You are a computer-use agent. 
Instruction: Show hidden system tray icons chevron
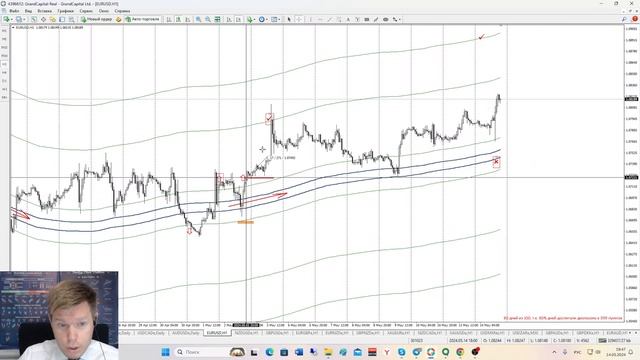tap(554, 352)
